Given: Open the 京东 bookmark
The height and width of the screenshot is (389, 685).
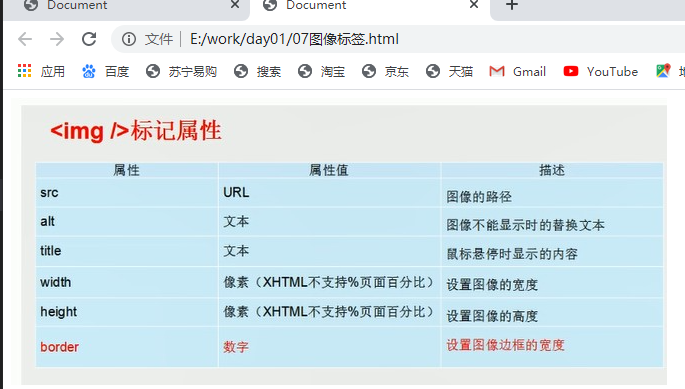Looking at the screenshot, I should click(x=385, y=71).
